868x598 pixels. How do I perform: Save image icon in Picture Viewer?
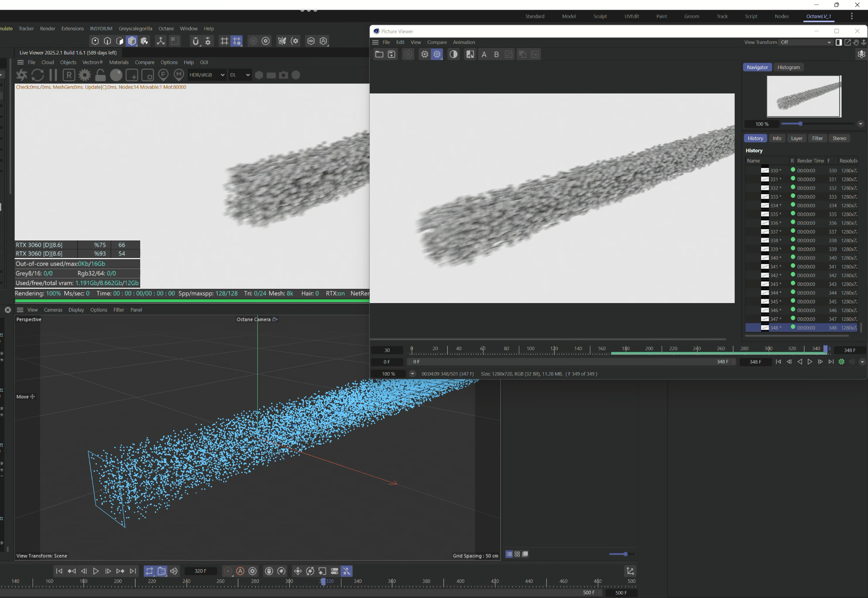pos(391,54)
